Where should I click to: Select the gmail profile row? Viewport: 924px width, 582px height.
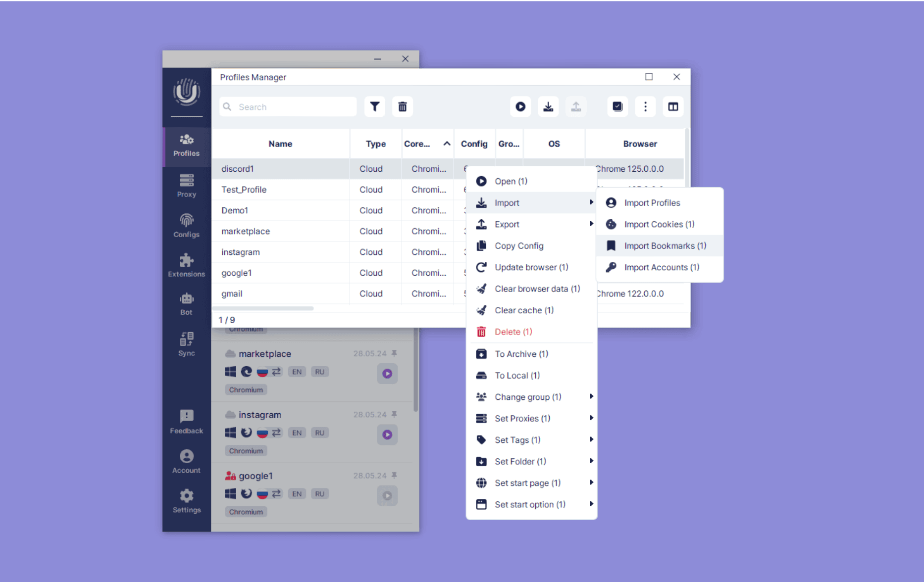click(339, 293)
